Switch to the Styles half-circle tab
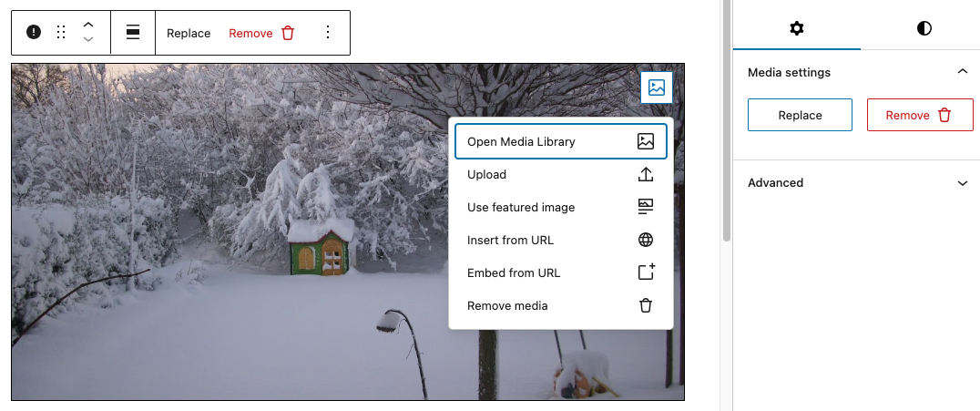This screenshot has height=411, width=980. 924,28
